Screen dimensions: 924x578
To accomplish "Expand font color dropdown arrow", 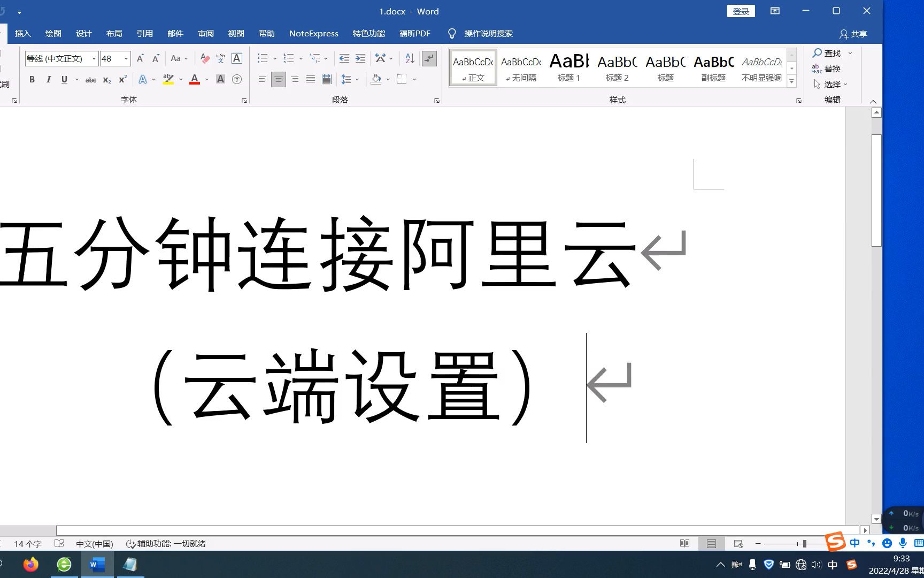I will [207, 79].
